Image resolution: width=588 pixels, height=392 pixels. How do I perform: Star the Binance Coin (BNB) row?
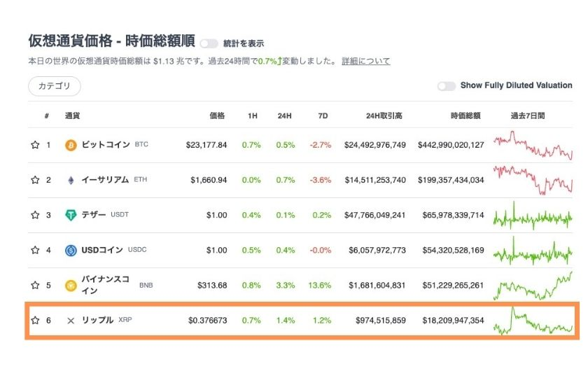click(35, 285)
